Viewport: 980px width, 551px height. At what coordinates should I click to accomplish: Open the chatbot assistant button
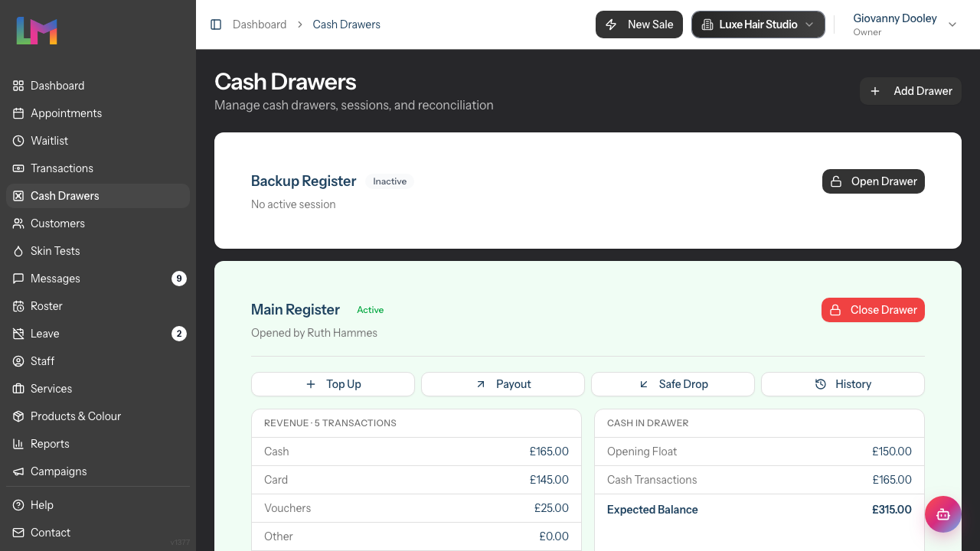click(x=943, y=514)
